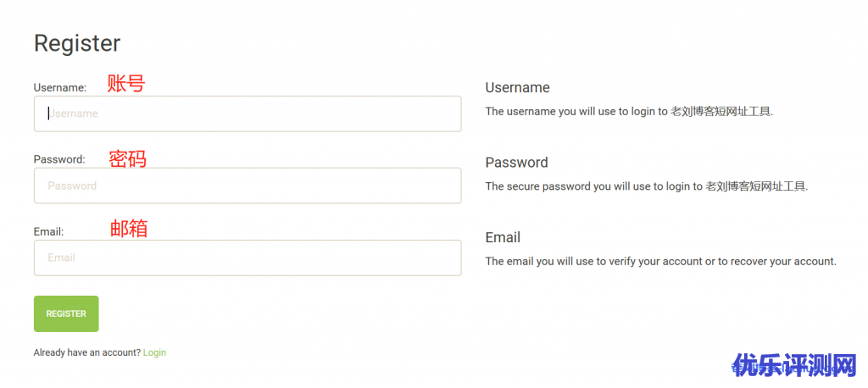The height and width of the screenshot is (388, 868).
Task: Select the Email help heading on right
Action: pyautogui.click(x=503, y=237)
